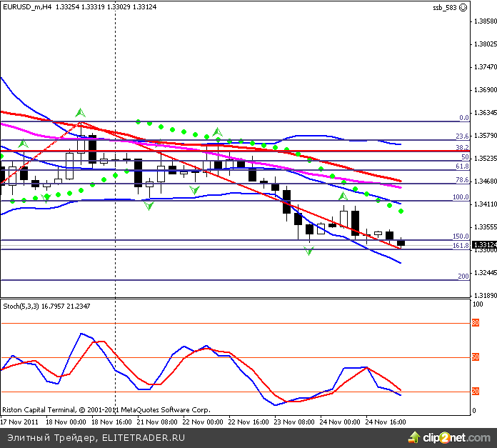Click the smiley face icon beside ssb_583
Screen dimensions: 497x448
463,8
